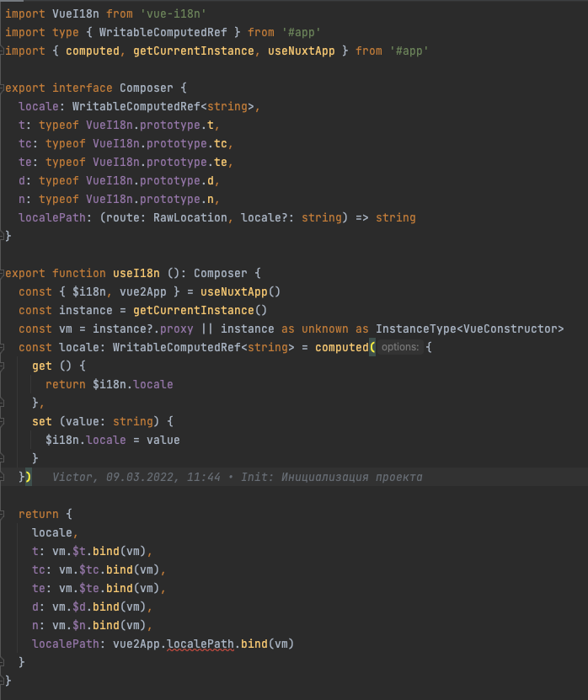Screen dimensions: 588x700
Task: Click the highlighted closing parenthesis '})'
Action: [x=29, y=478]
